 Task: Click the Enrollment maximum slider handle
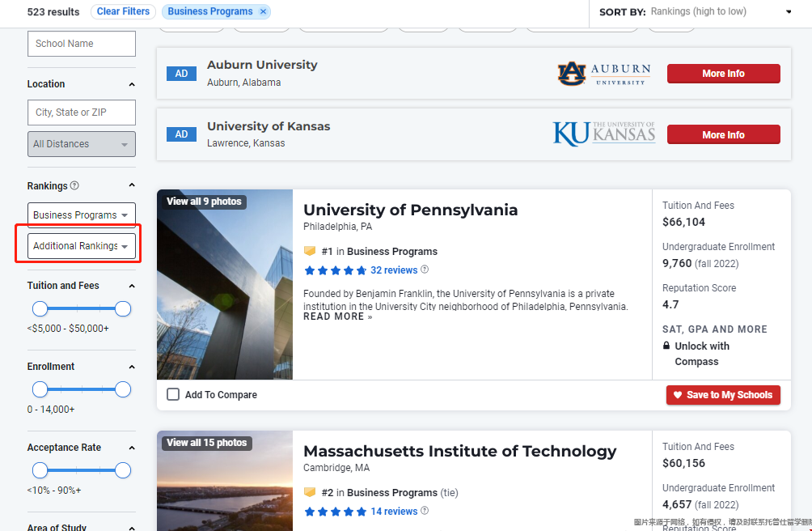(x=123, y=389)
